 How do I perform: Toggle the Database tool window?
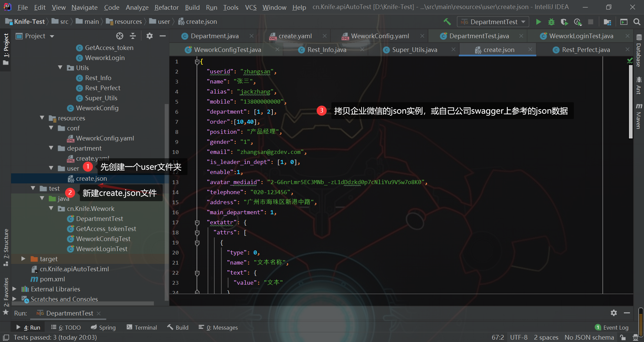pos(639,51)
